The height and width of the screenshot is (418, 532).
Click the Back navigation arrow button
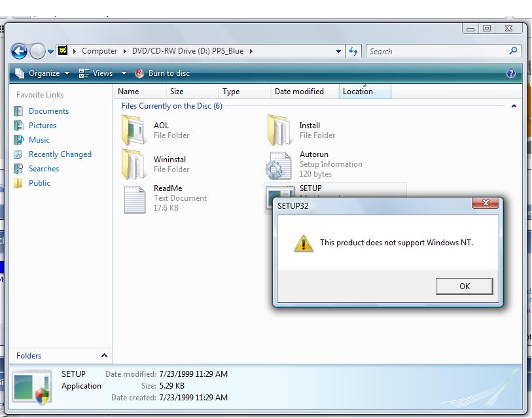20,51
